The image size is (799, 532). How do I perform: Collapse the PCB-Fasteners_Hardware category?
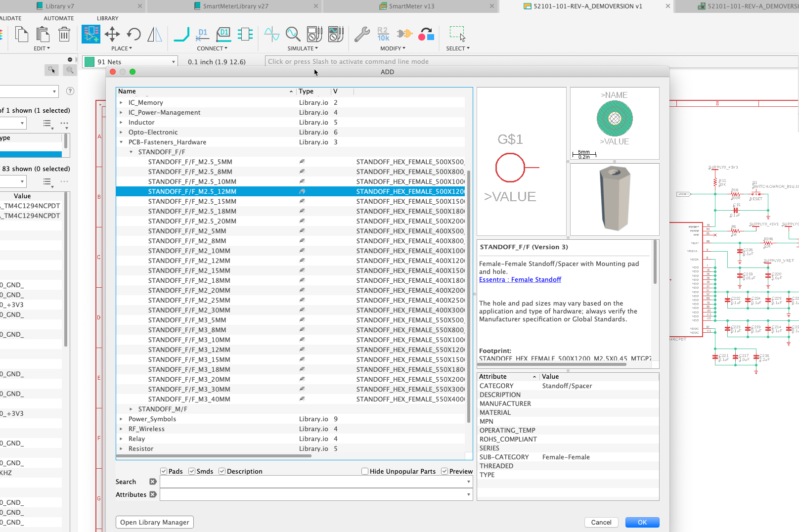pyautogui.click(x=121, y=142)
